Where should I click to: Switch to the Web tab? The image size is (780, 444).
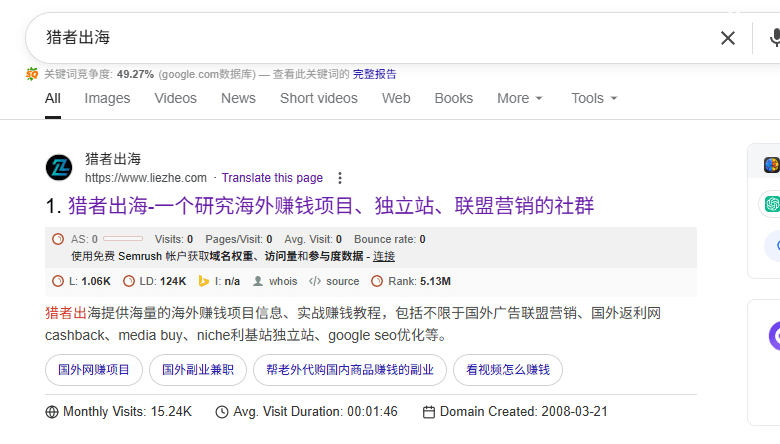click(396, 98)
